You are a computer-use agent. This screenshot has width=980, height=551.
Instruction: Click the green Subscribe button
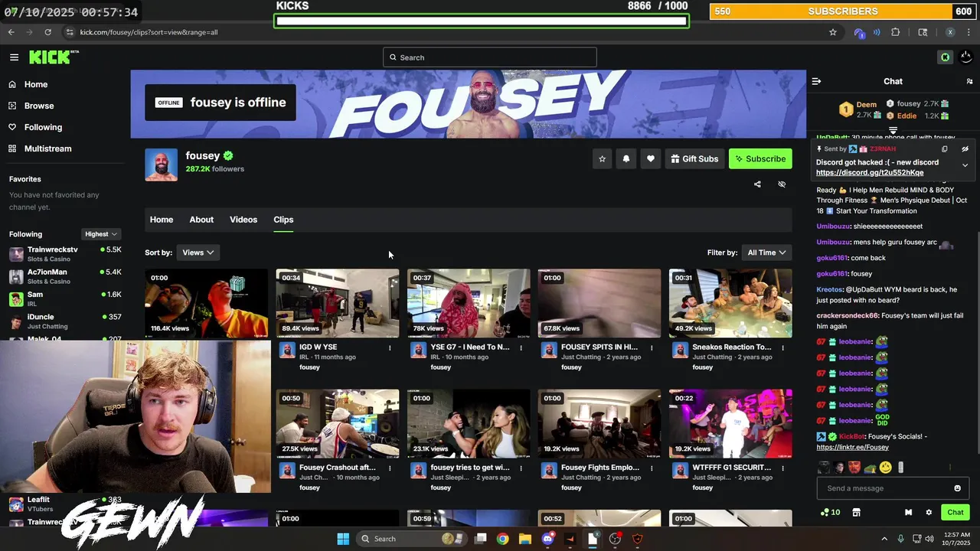point(760,158)
